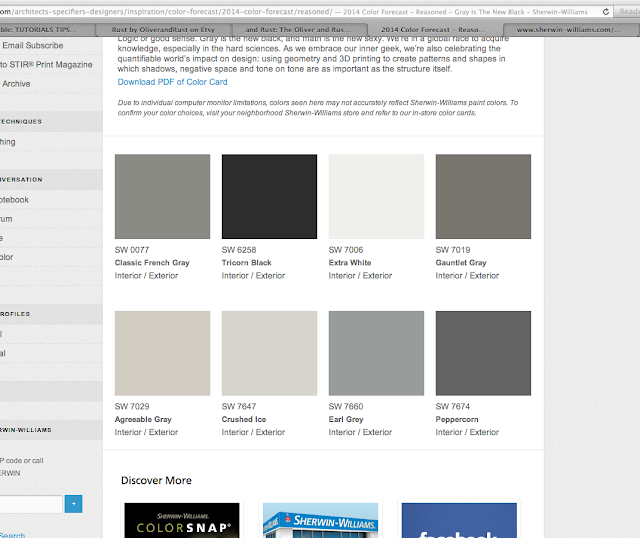
Task: Open the 'and Rust: The Oliver and Rus...' tab
Action: (299, 30)
